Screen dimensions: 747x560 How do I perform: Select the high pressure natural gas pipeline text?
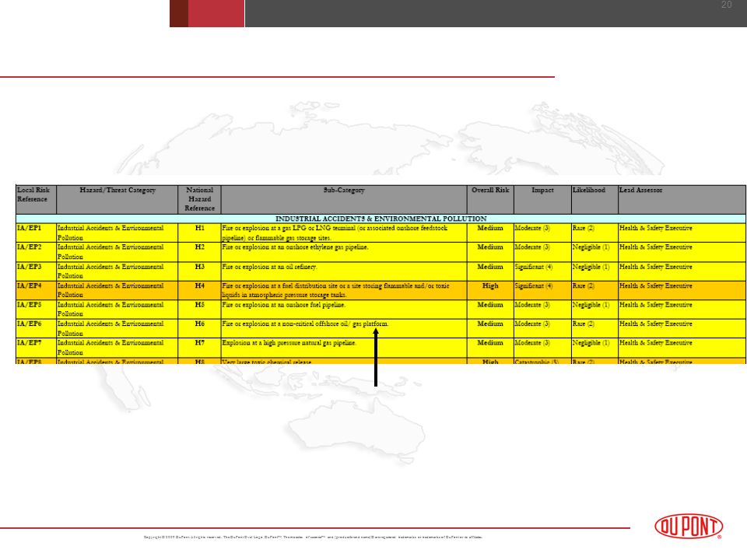pos(289,343)
